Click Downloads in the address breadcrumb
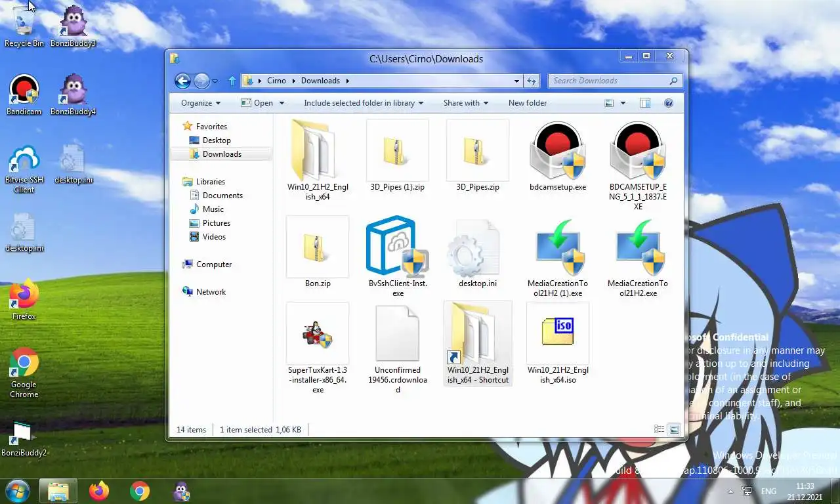The width and height of the screenshot is (840, 504). 320,81
